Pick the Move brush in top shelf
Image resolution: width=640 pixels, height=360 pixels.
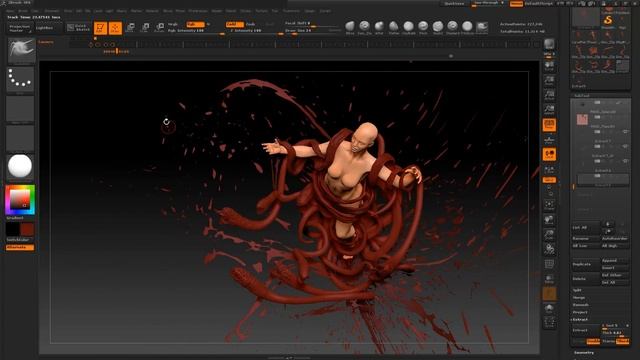(350, 28)
